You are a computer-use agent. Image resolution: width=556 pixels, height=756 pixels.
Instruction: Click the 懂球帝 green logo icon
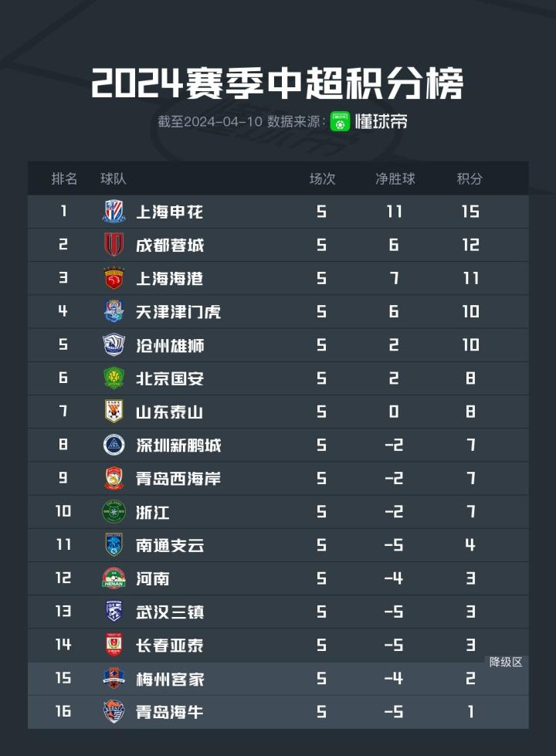click(x=341, y=121)
